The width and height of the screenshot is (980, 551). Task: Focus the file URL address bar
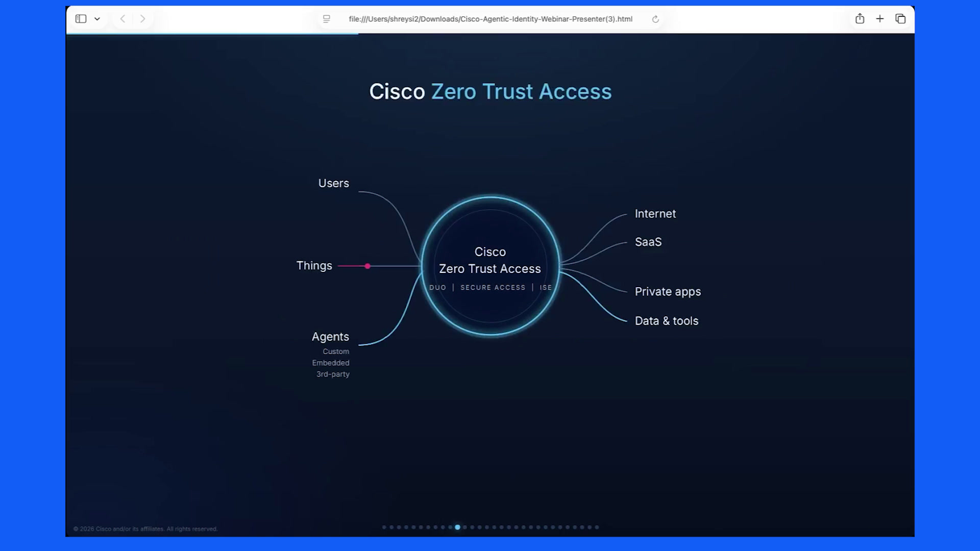pyautogui.click(x=490, y=19)
